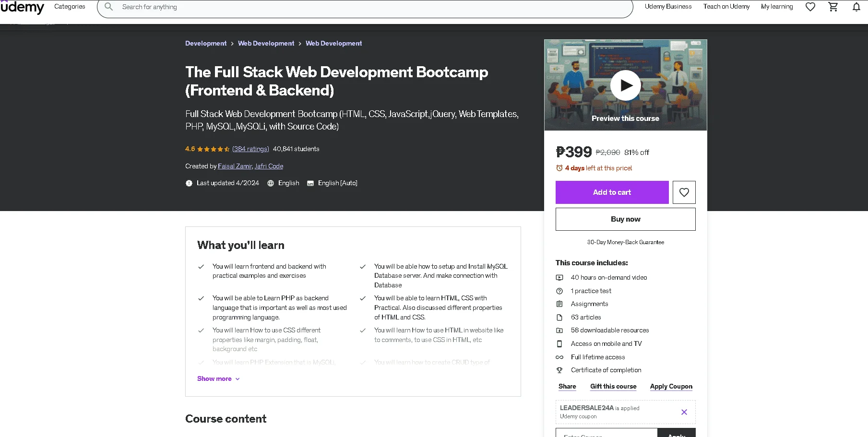Click the mobile access icon
The width and height of the screenshot is (868, 437).
coord(559,344)
